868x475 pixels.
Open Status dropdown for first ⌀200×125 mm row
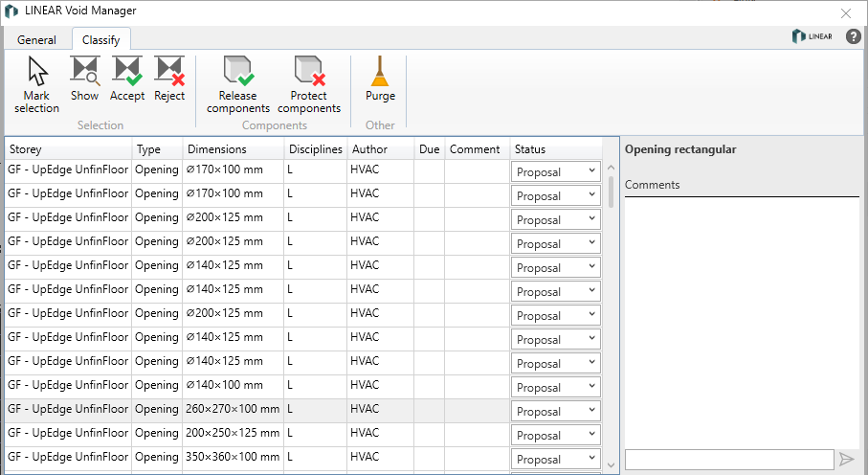point(556,219)
